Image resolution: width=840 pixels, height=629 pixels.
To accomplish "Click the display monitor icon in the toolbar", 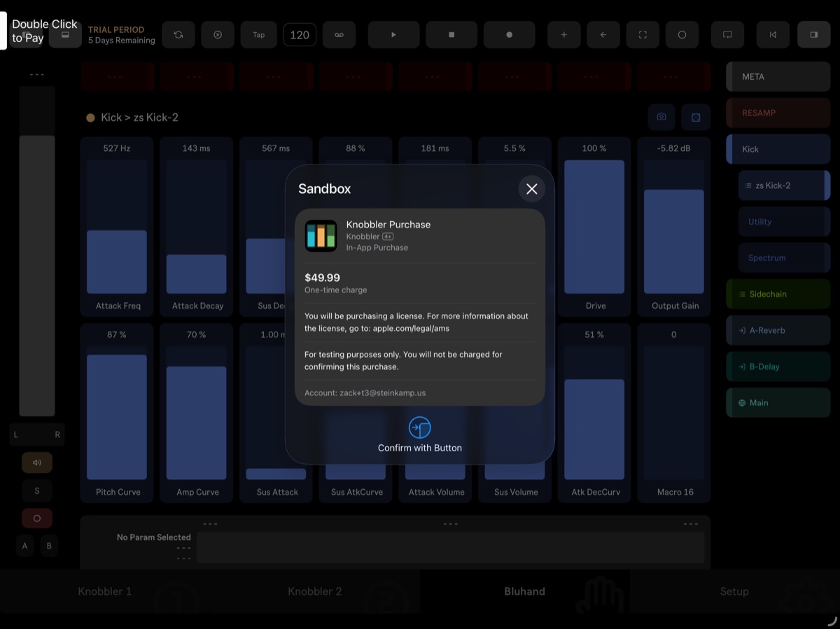I will tap(727, 34).
